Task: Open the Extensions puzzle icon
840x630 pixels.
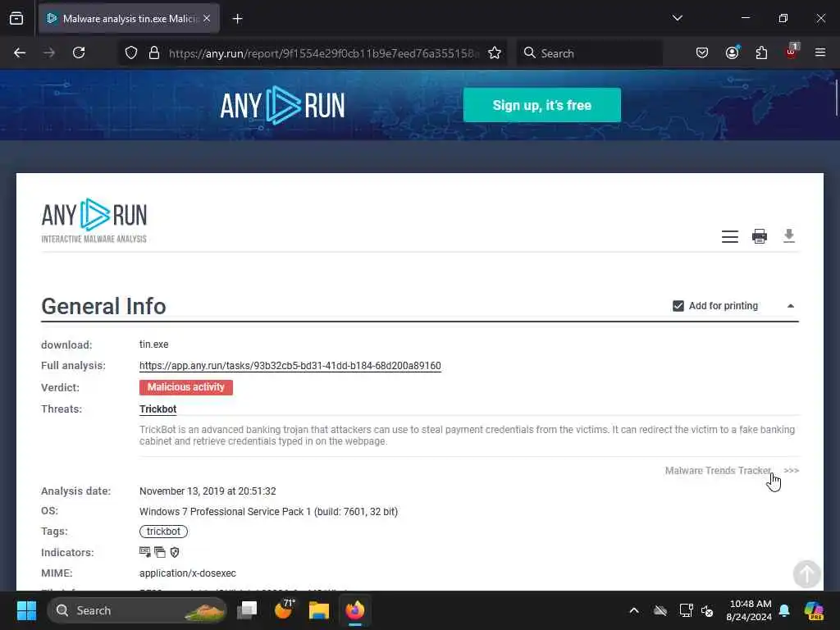Action: 761,52
